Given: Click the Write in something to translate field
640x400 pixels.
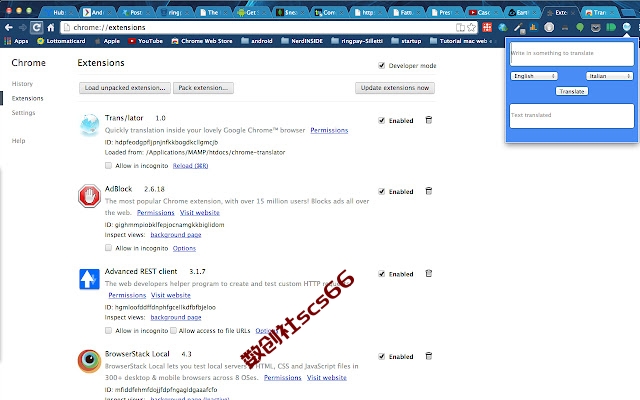Looking at the screenshot, I should (572, 53).
